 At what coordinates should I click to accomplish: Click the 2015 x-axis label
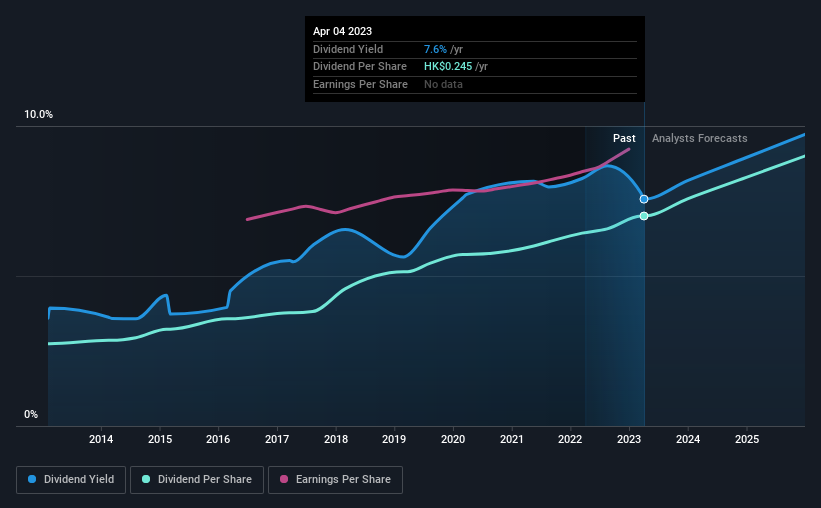[x=160, y=439]
